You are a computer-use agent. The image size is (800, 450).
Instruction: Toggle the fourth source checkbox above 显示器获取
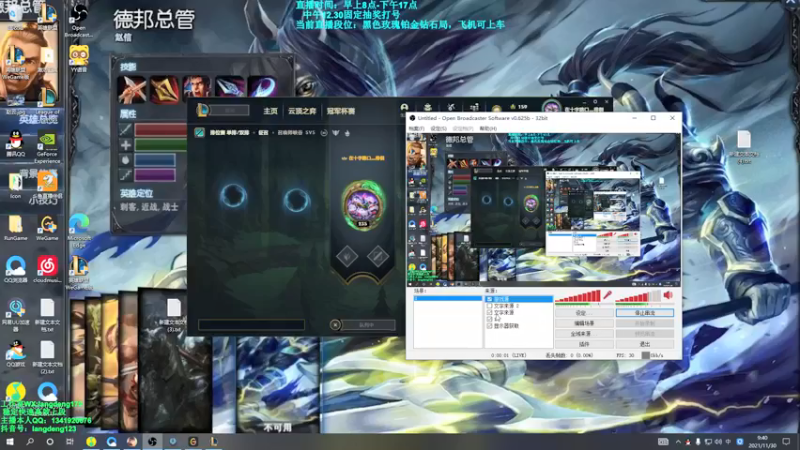[490, 319]
